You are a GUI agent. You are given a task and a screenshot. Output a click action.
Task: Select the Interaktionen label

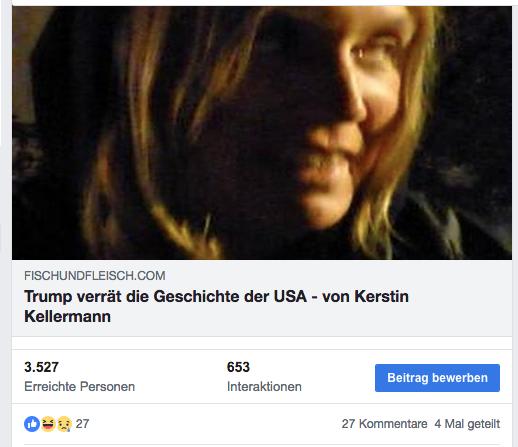click(264, 387)
